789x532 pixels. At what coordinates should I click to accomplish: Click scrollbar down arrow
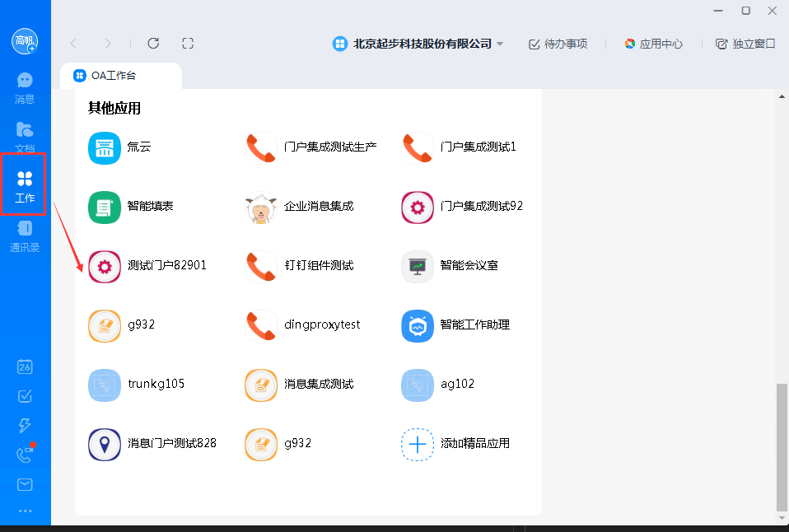click(782, 518)
